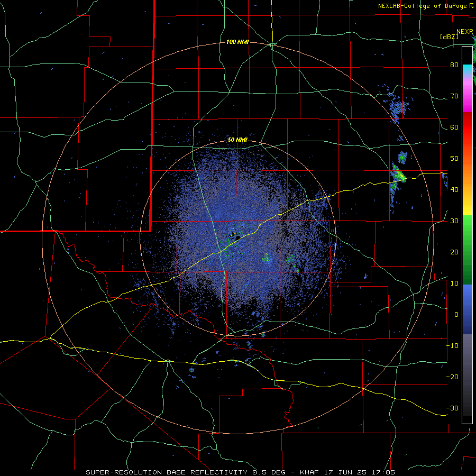Click the 80 value on the dBZ scale

point(454,65)
